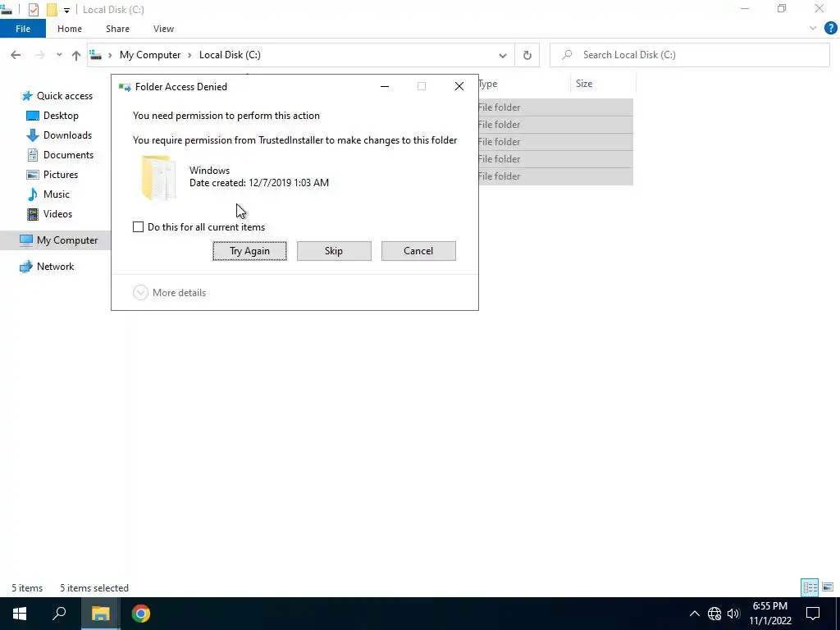Open the taskbar clock and date
840x630 pixels.
pos(770,614)
